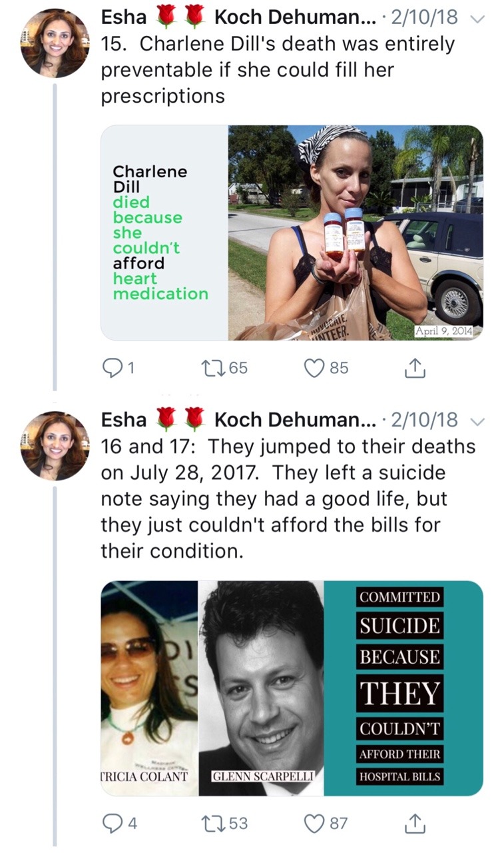Share the tweet numbered 16 and 17
This screenshot has height=853, width=504.
click(415, 823)
